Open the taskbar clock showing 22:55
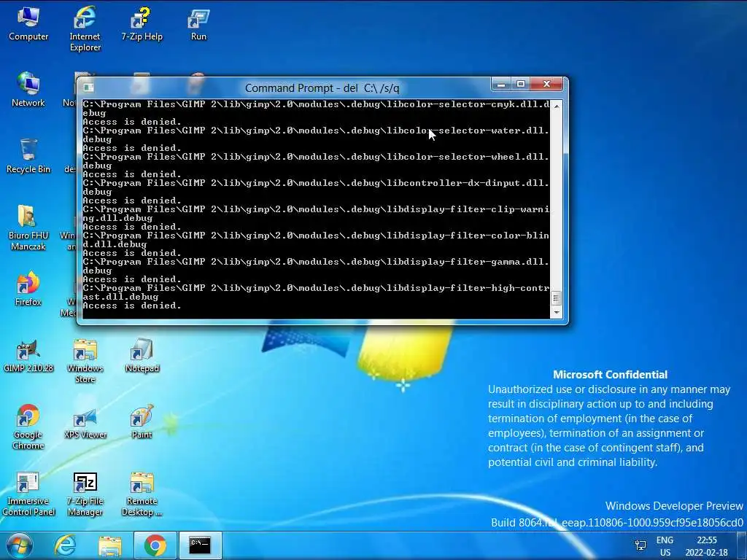Screen dimensions: 747x560 [x=706, y=546]
